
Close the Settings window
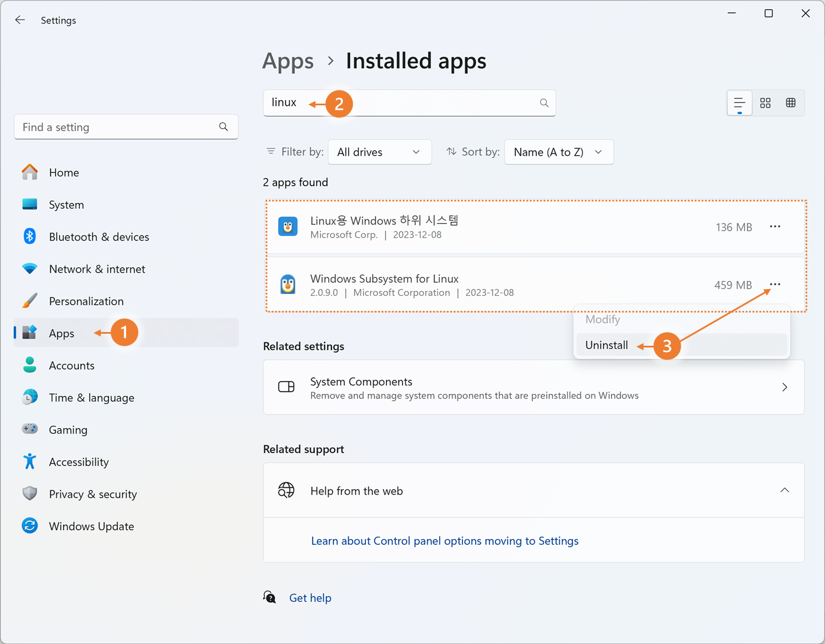pos(806,13)
